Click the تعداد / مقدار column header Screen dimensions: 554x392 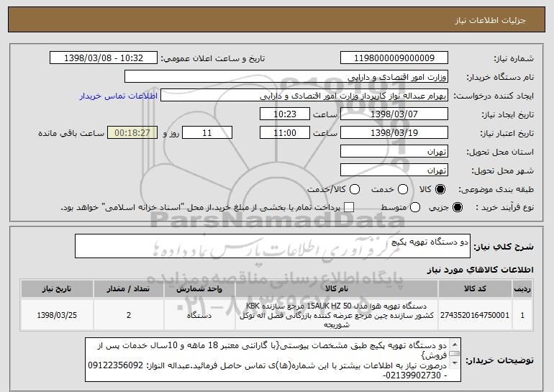[x=129, y=289]
